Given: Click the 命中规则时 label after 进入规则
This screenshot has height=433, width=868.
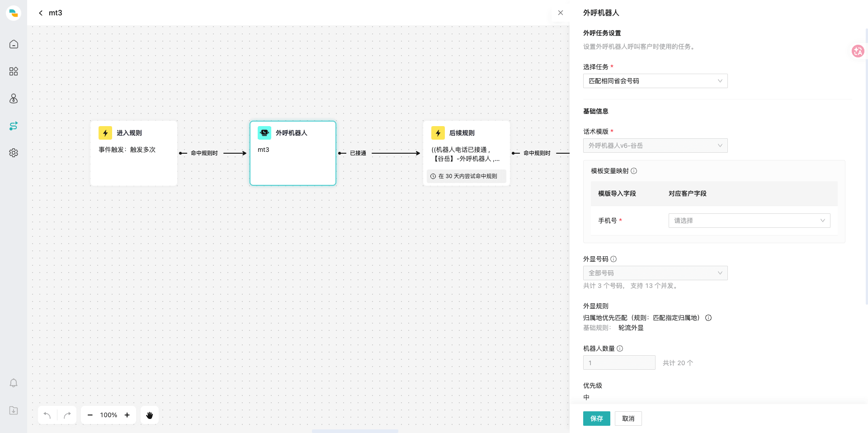Looking at the screenshot, I should coord(204,153).
